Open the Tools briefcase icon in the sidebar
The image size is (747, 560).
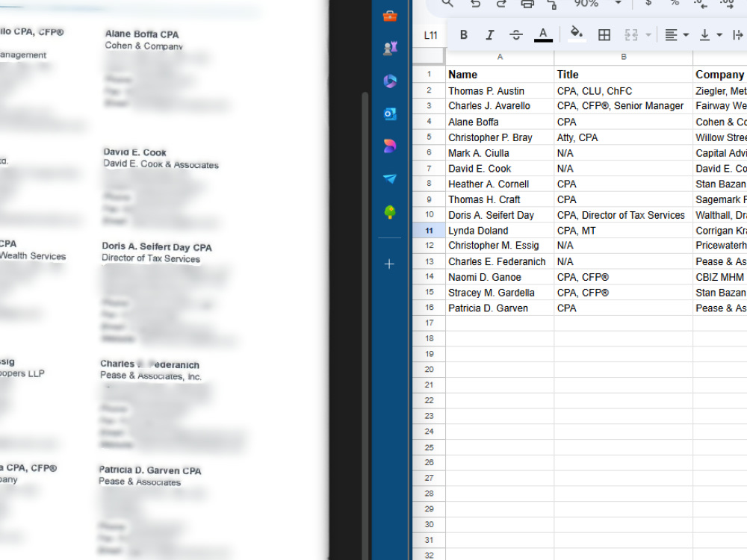coord(390,16)
